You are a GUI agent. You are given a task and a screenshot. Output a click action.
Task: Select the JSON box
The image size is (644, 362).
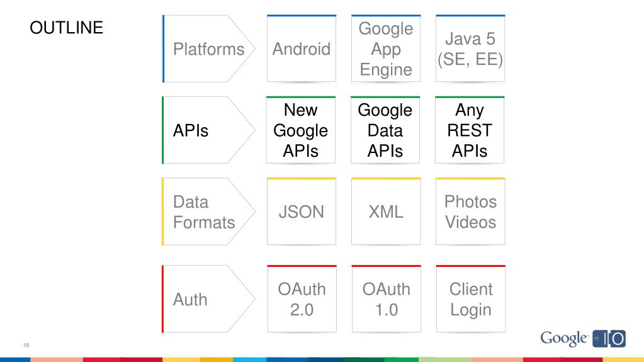click(x=302, y=211)
